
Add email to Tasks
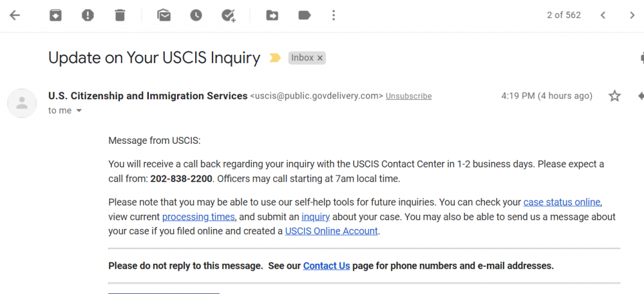pos(229,15)
